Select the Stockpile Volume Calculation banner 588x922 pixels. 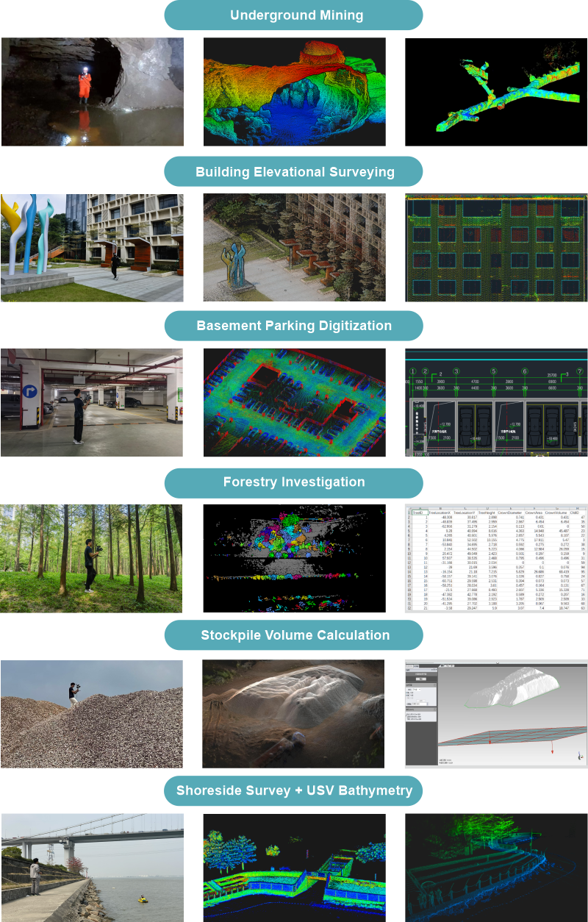coord(294,635)
